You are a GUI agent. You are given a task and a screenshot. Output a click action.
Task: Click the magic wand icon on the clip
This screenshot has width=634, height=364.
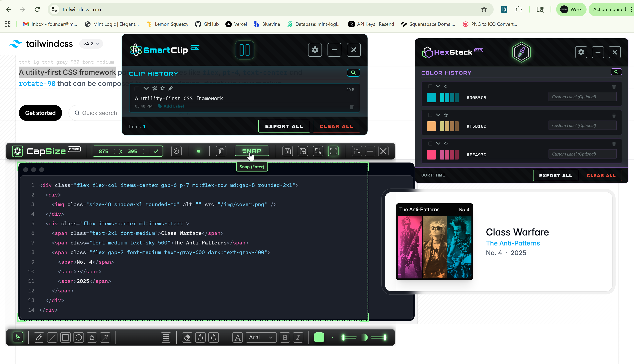154,88
